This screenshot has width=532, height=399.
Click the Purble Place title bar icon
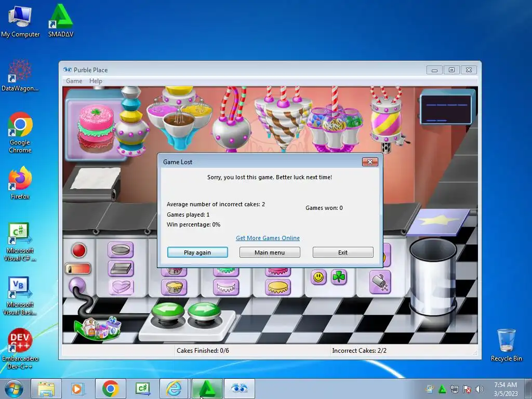[68, 70]
